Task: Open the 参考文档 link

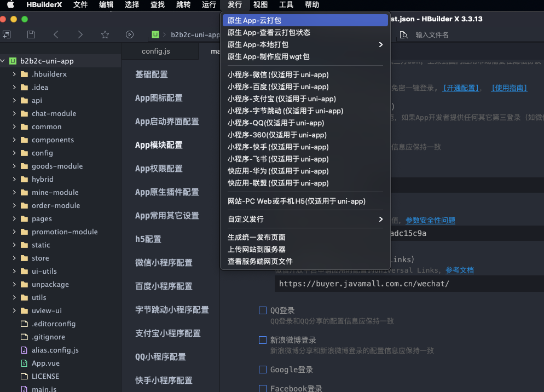Action: click(x=460, y=270)
